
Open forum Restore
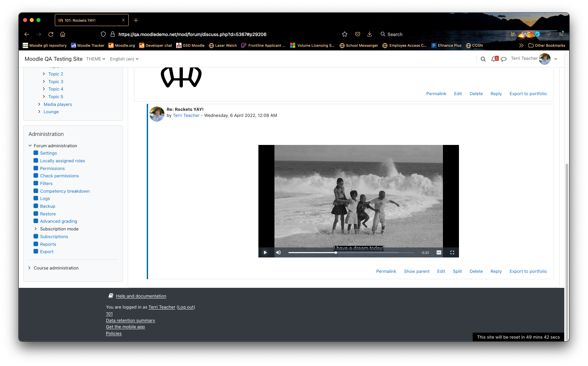(x=48, y=214)
